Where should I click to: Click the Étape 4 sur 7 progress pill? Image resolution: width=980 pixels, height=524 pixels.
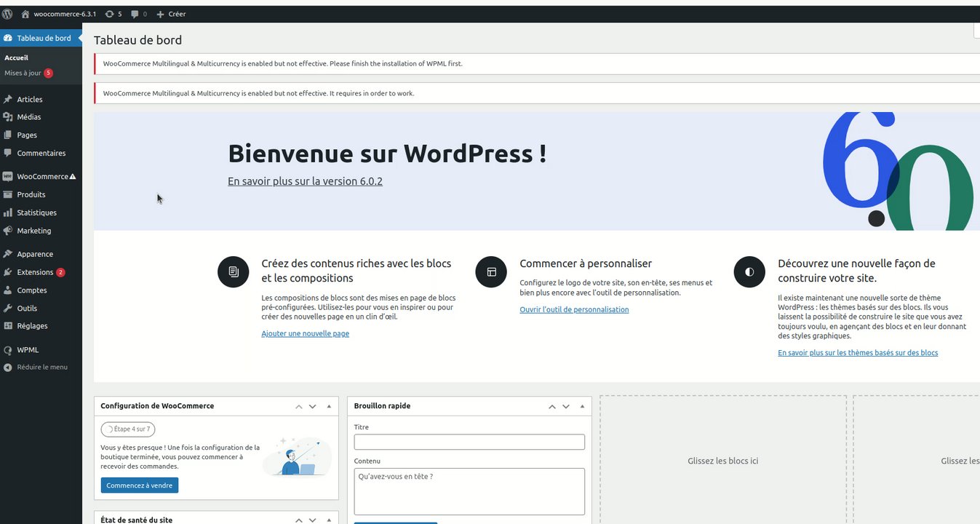(128, 429)
